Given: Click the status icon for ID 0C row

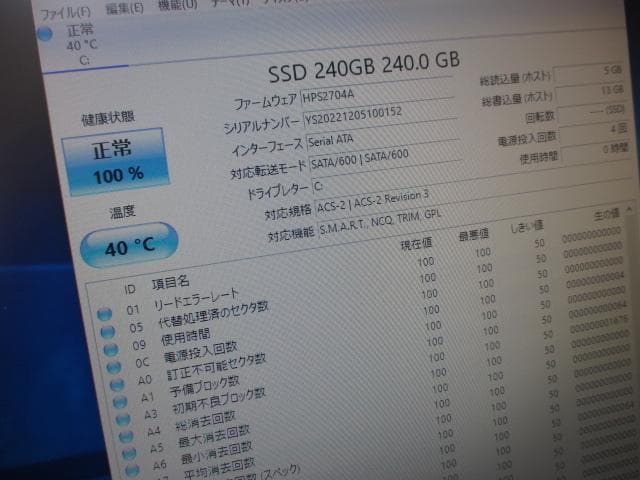Looking at the screenshot, I should [114, 367].
